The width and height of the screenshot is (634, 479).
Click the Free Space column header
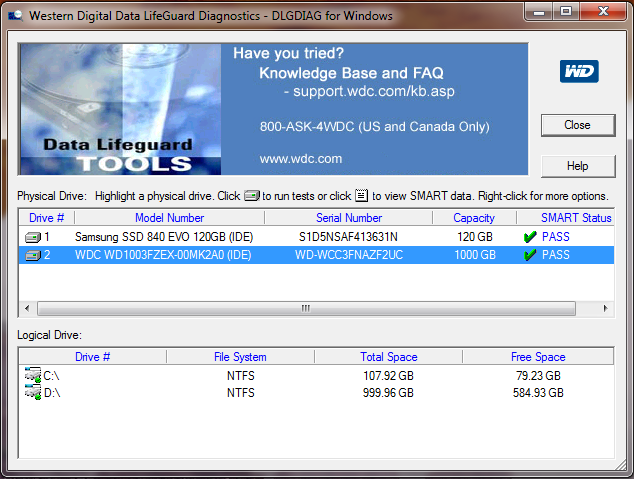pos(538,357)
